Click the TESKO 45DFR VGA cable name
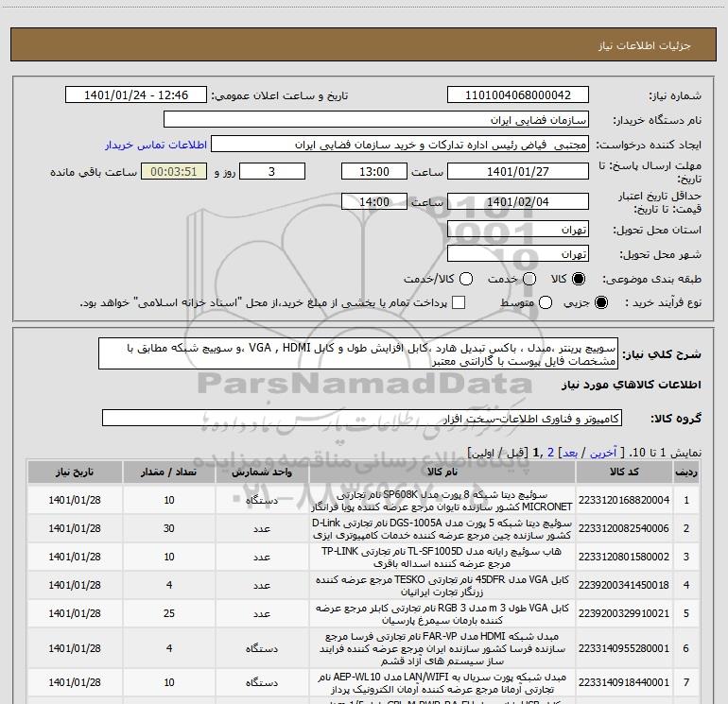The width and height of the screenshot is (728, 704). 442,585
